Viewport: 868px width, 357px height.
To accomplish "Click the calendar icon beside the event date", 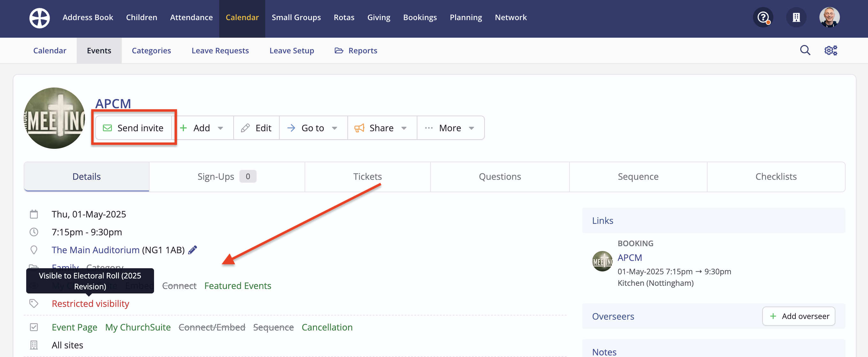I will pos(34,214).
